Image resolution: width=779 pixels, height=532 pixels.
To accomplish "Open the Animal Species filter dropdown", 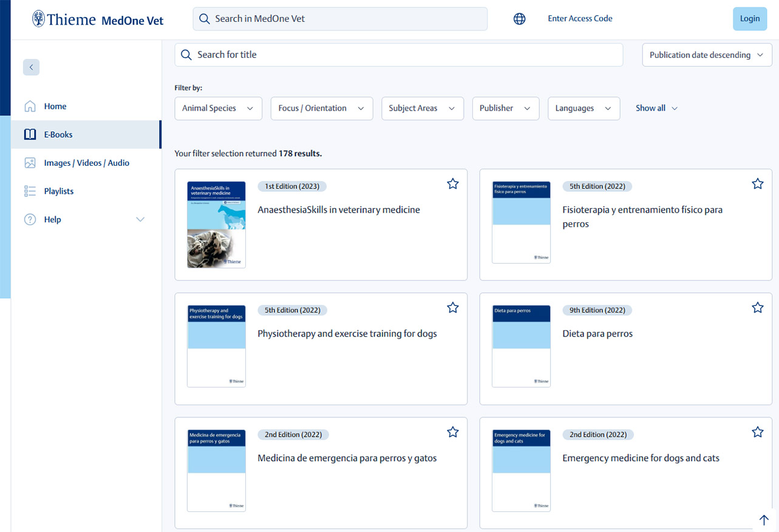I will coord(218,109).
